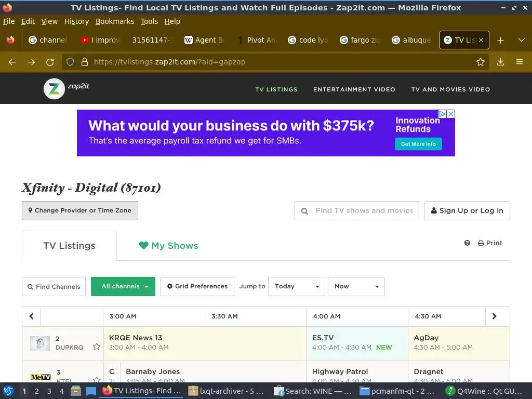The width and height of the screenshot is (532, 399).
Task: Open the Firefox downloads panel
Action: tap(500, 62)
